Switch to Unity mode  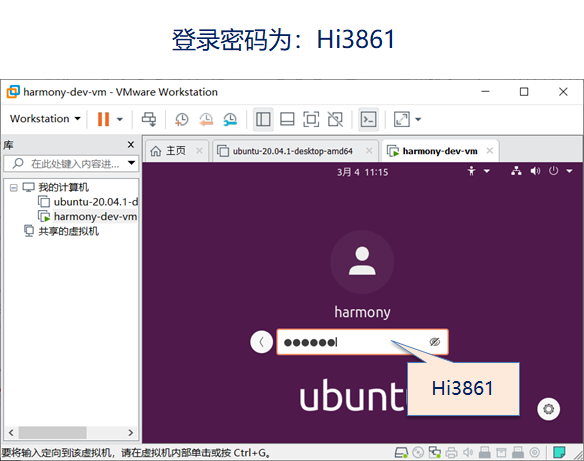coord(335,119)
